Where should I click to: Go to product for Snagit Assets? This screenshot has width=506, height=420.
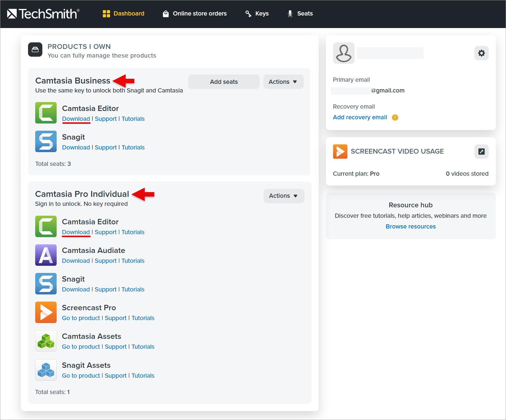tap(81, 376)
